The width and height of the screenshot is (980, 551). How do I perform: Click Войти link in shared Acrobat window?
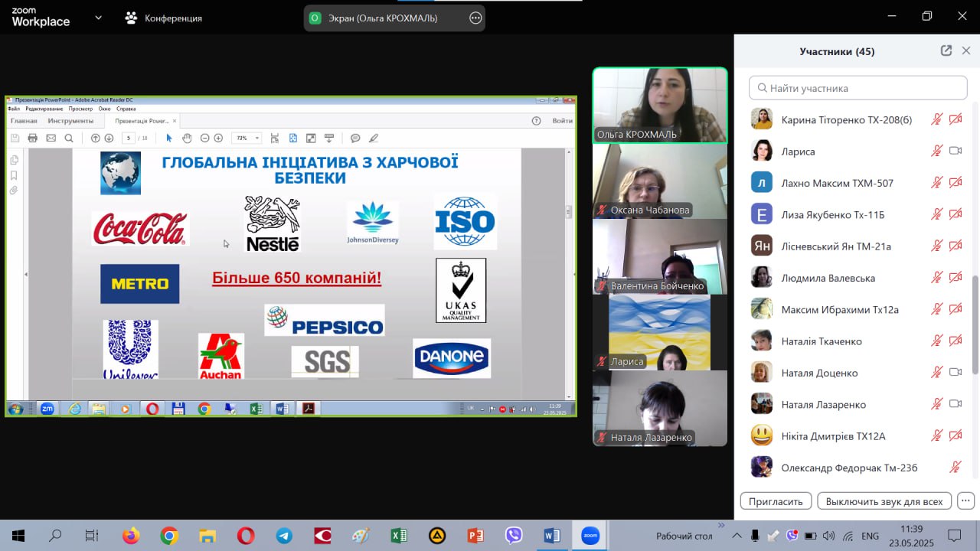coord(562,121)
